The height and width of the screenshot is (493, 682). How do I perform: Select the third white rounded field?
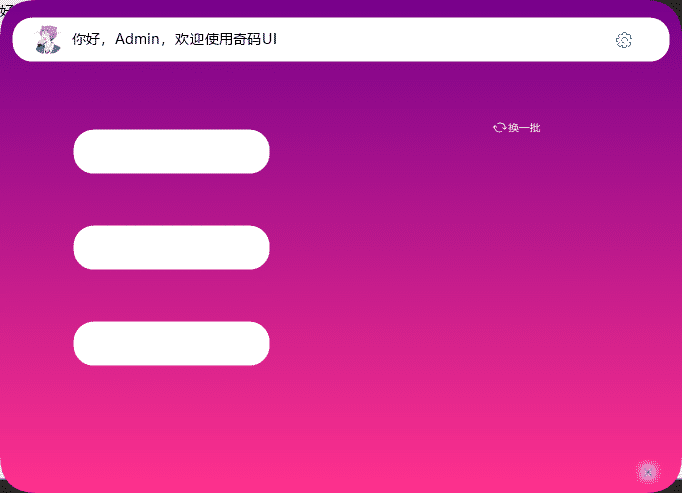pyautogui.click(x=171, y=344)
